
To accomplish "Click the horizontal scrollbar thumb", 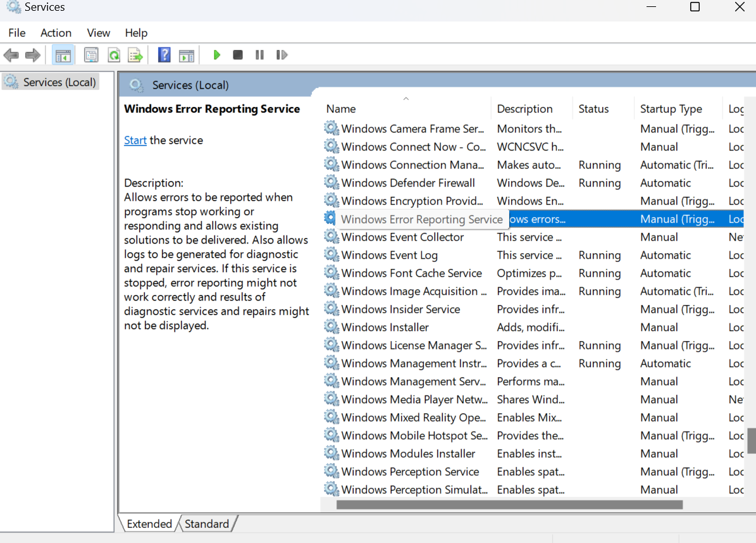I will [510, 505].
